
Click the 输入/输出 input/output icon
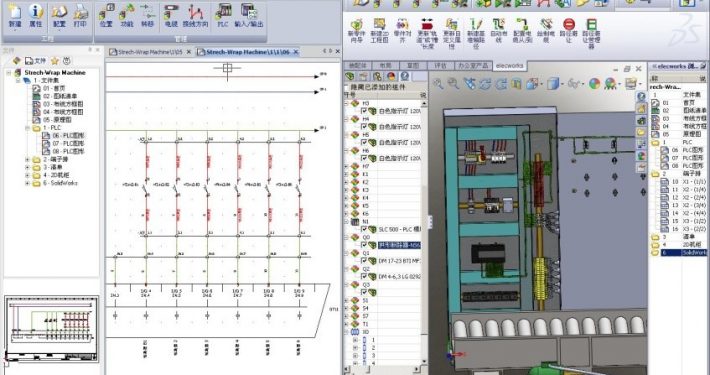[249, 15]
